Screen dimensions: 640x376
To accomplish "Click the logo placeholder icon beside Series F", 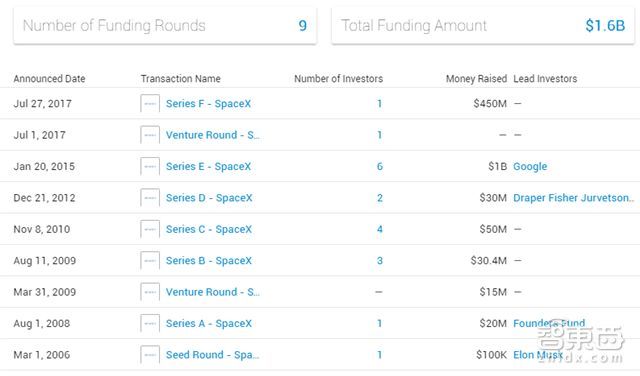I will coord(150,104).
